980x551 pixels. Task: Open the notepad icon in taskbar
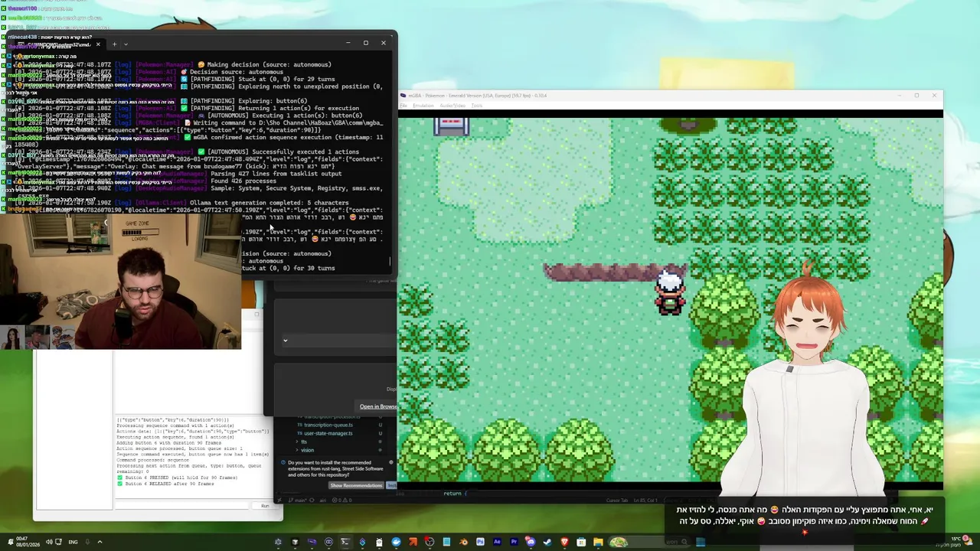pos(446,542)
